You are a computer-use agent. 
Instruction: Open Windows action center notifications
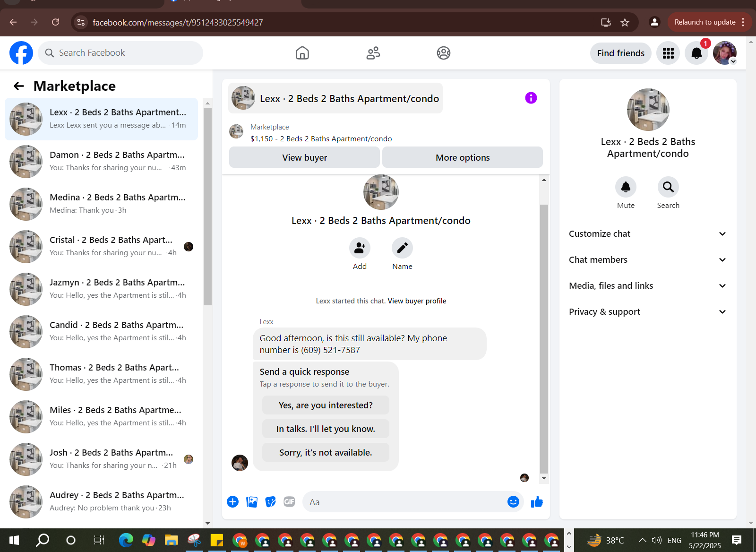click(736, 540)
